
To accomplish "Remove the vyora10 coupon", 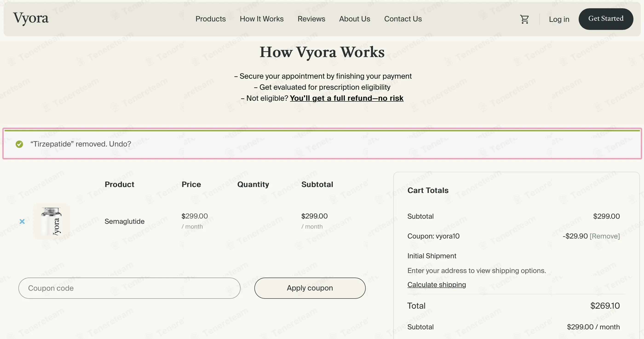I will (x=604, y=236).
